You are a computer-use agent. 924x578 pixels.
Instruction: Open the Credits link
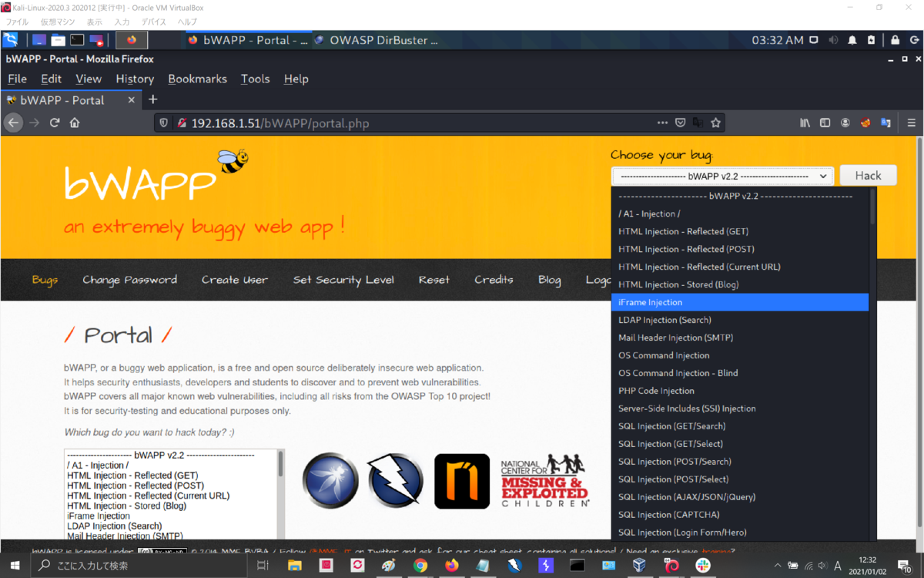(x=494, y=280)
